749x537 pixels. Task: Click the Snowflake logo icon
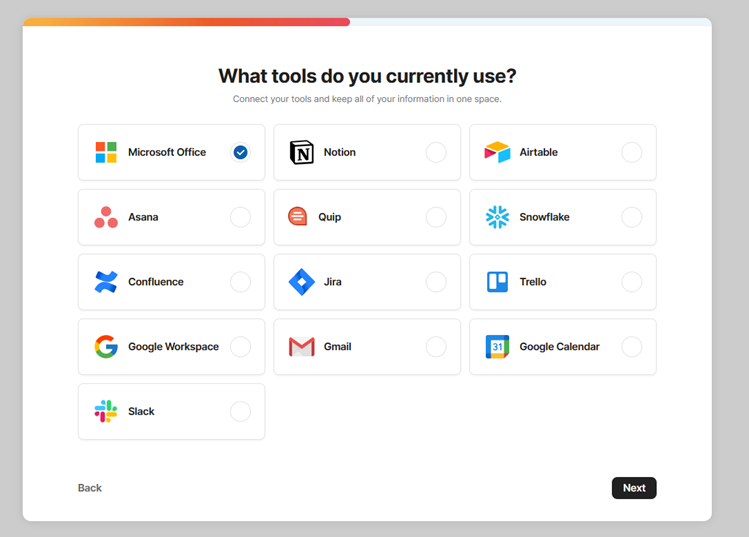pos(497,217)
